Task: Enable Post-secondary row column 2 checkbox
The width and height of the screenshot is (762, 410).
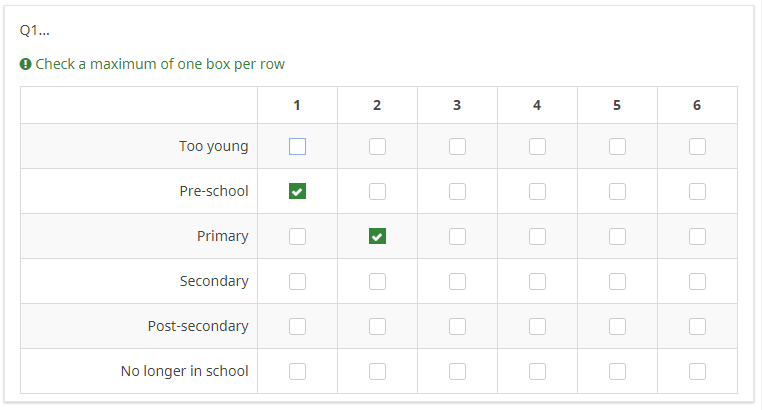Action: click(377, 327)
